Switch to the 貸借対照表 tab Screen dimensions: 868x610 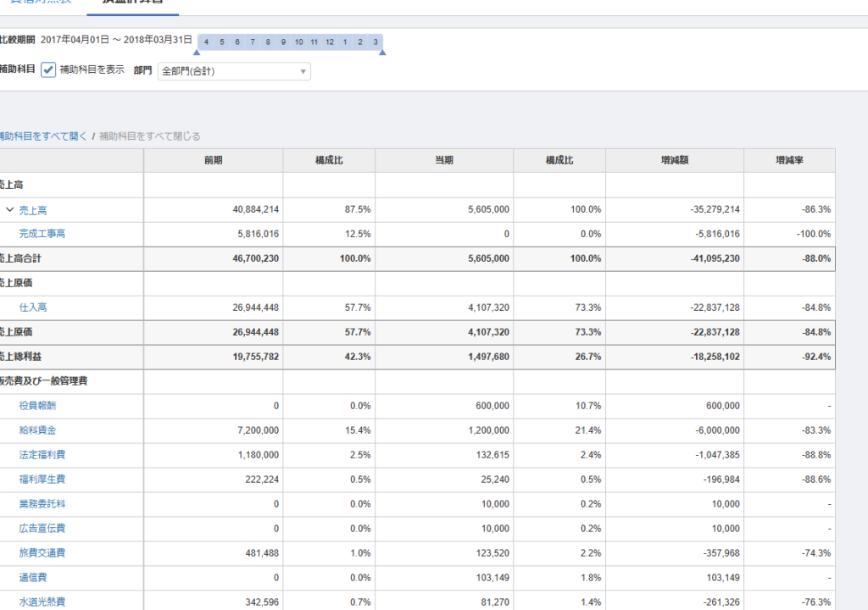(x=36, y=3)
